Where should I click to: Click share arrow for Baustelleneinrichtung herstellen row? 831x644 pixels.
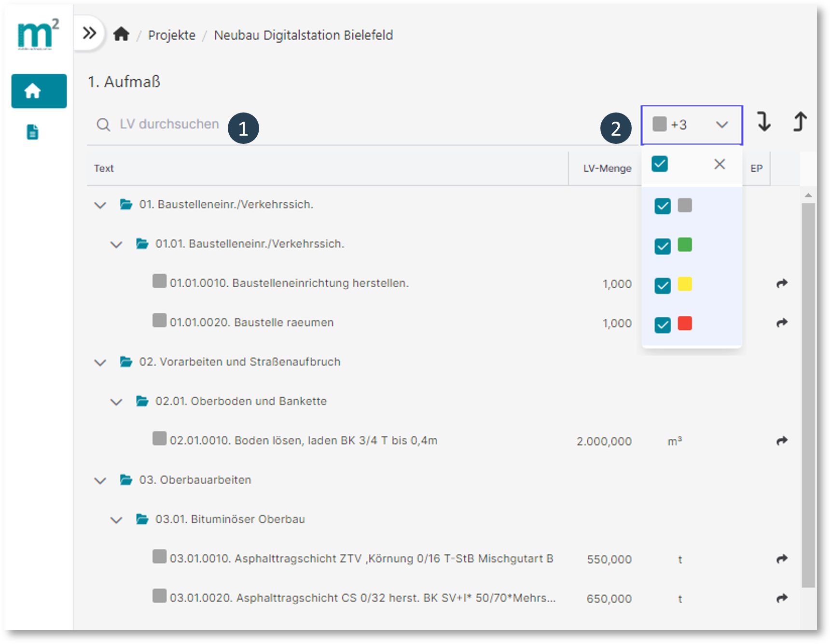pyautogui.click(x=782, y=283)
